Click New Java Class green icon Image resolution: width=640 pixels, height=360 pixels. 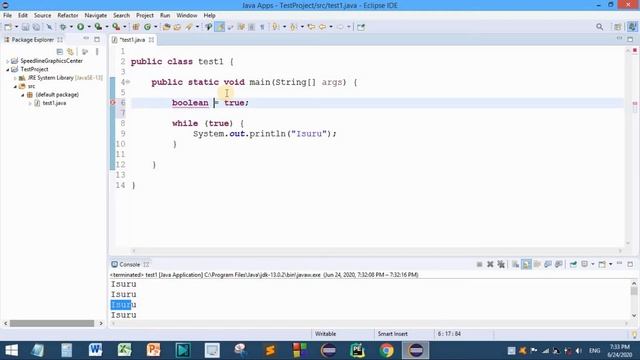coord(147,27)
